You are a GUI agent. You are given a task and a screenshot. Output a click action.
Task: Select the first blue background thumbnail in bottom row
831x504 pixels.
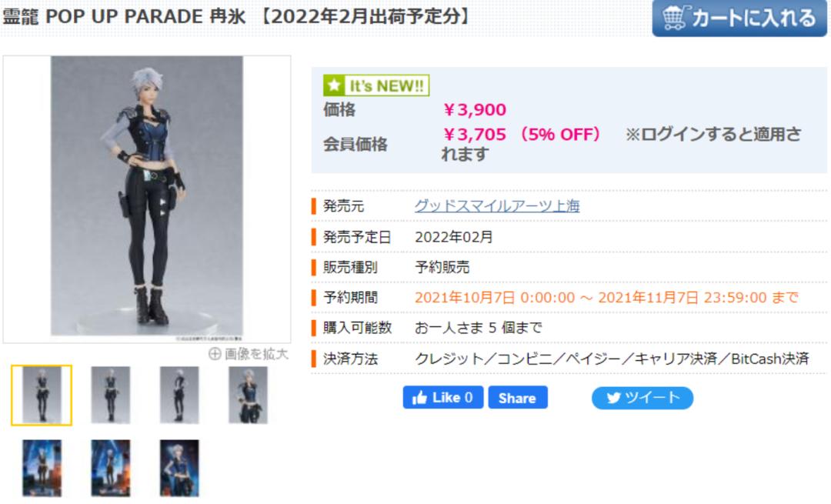(x=42, y=468)
